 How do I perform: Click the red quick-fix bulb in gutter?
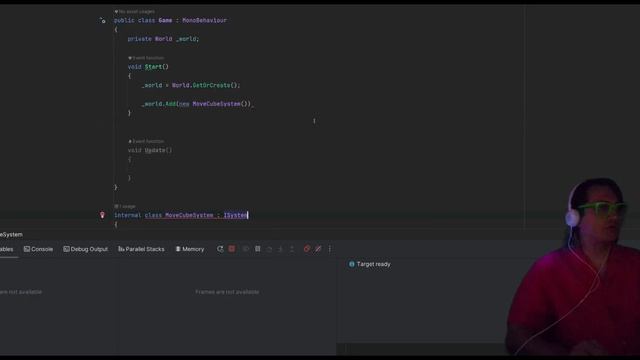pyautogui.click(x=102, y=215)
